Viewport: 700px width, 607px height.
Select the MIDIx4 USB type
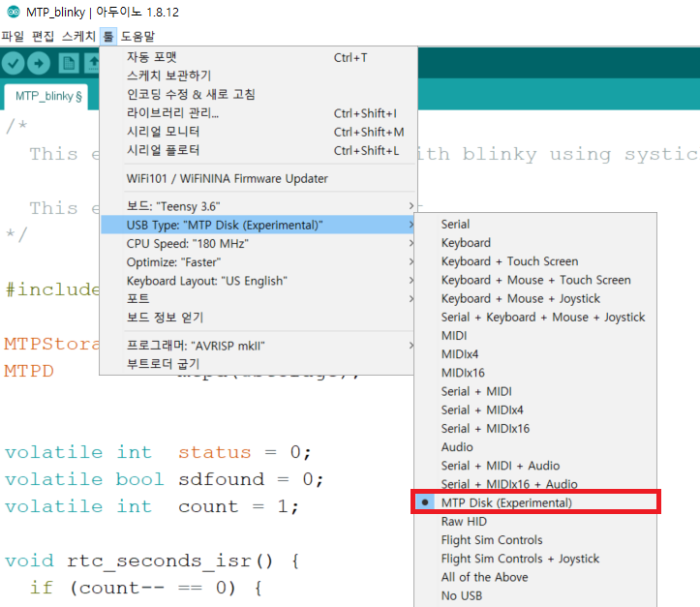535,354
